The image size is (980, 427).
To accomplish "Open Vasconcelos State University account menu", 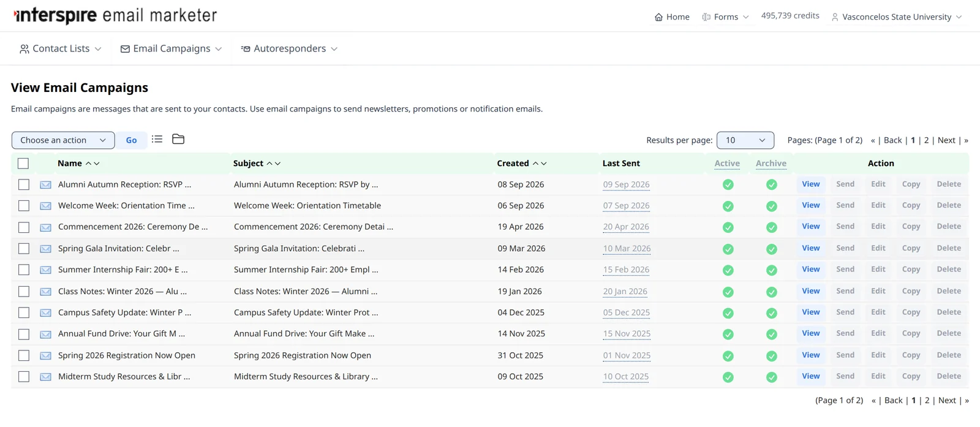I will (x=896, y=17).
